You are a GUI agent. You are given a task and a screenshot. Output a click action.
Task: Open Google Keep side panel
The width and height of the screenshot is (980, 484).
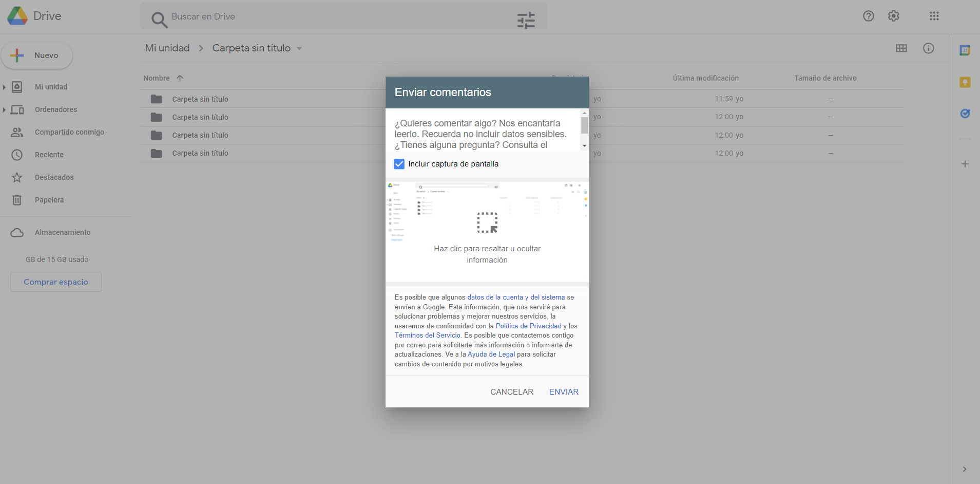(x=965, y=82)
